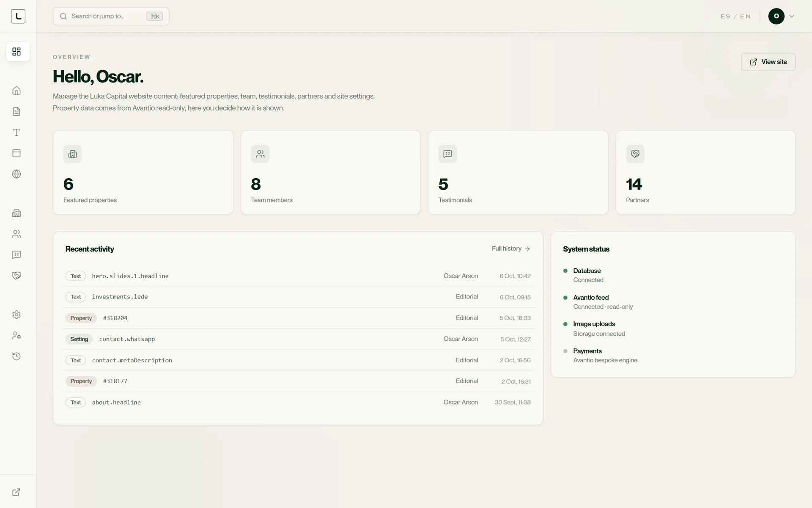
Task: Click handshake icon on Partners card
Action: pos(635,154)
